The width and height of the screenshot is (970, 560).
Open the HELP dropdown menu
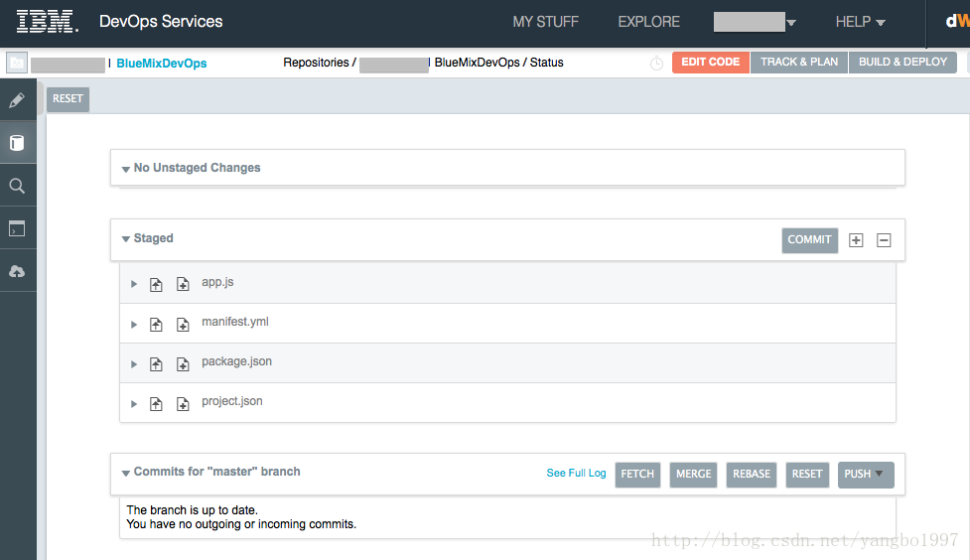[x=860, y=22]
